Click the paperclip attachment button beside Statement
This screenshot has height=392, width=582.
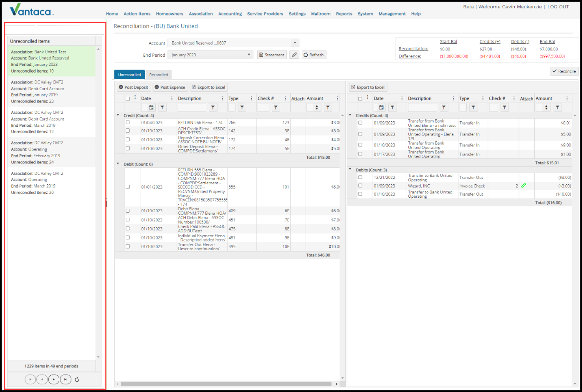(294, 55)
